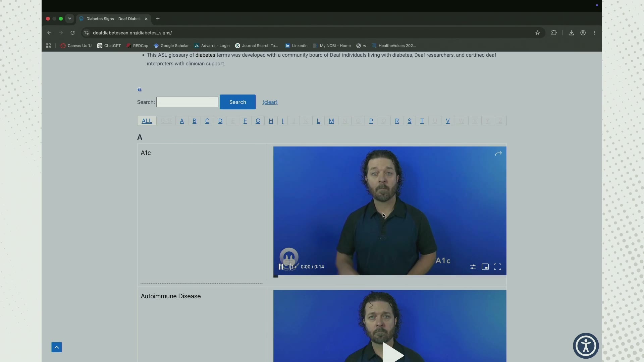Filter glossary by letter H
644x362 pixels.
[271, 121]
